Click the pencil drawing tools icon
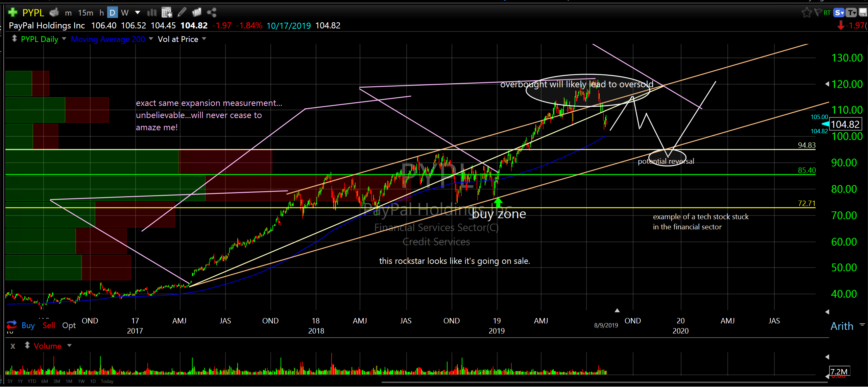 pyautogui.click(x=182, y=13)
